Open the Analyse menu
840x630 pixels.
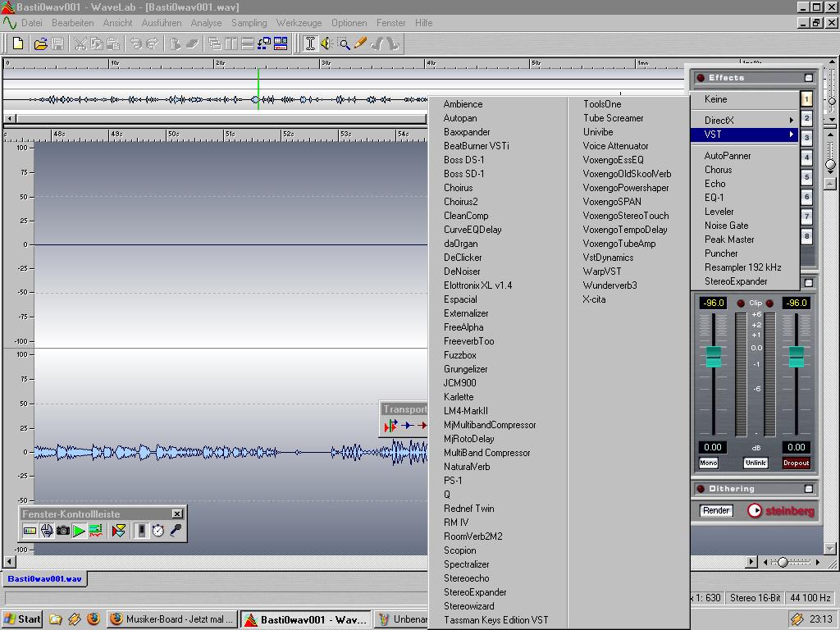click(x=206, y=23)
